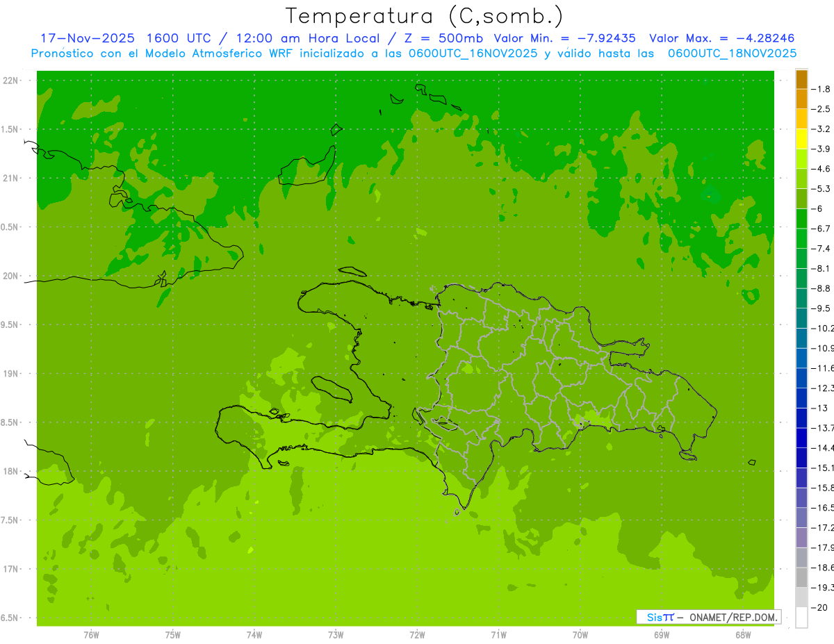Click the '18N' latitude label

[x=12, y=471]
